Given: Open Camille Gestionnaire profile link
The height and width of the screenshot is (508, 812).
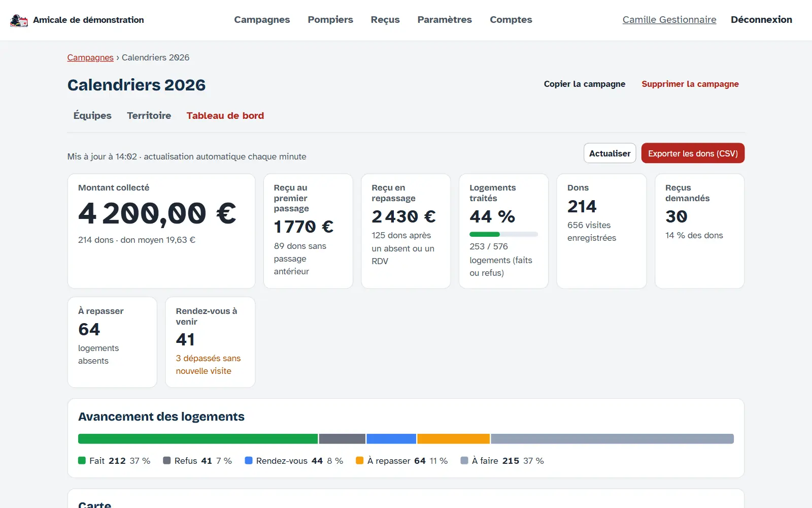Looking at the screenshot, I should click(669, 20).
